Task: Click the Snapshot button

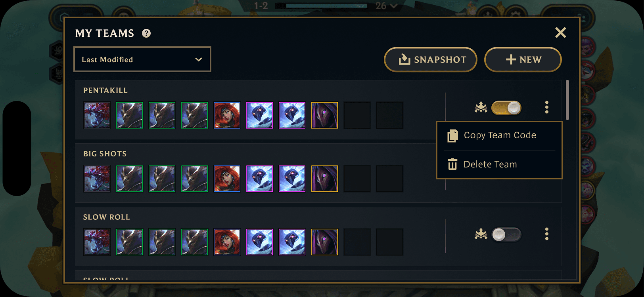Action: click(431, 59)
